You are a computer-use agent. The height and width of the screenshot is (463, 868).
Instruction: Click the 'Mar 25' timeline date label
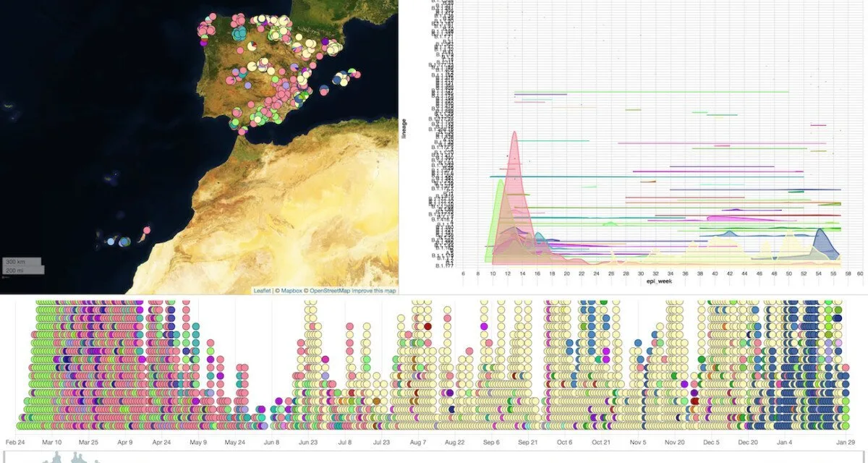pos(89,442)
